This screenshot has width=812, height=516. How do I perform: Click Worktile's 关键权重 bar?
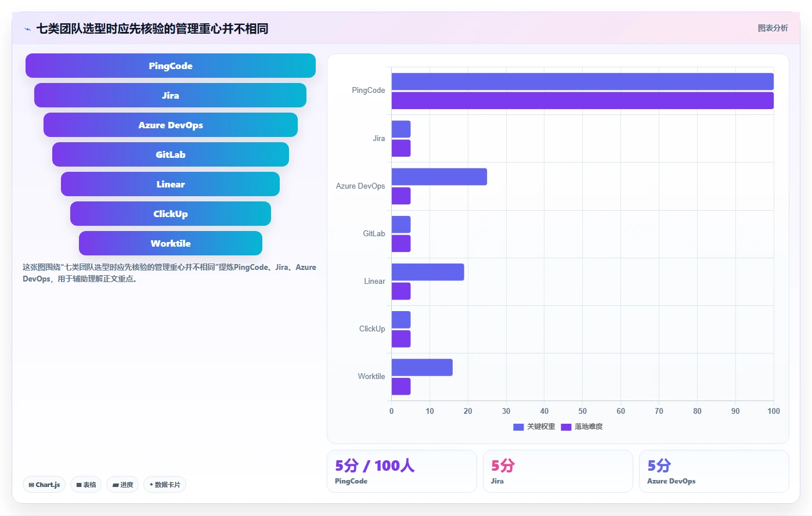pyautogui.click(x=422, y=367)
